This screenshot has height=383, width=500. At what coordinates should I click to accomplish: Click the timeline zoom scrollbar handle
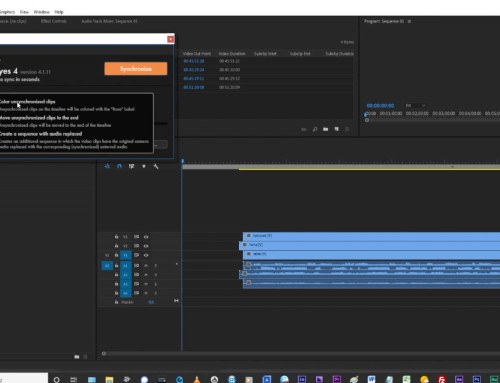tap(104, 354)
